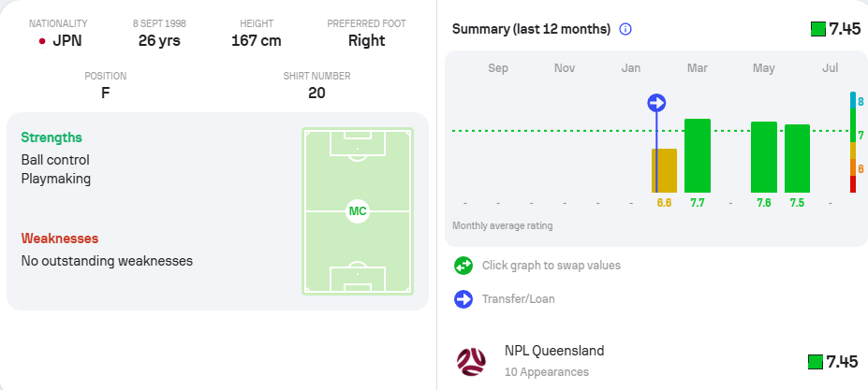Select the 7.6 May rating bar

pos(764,157)
